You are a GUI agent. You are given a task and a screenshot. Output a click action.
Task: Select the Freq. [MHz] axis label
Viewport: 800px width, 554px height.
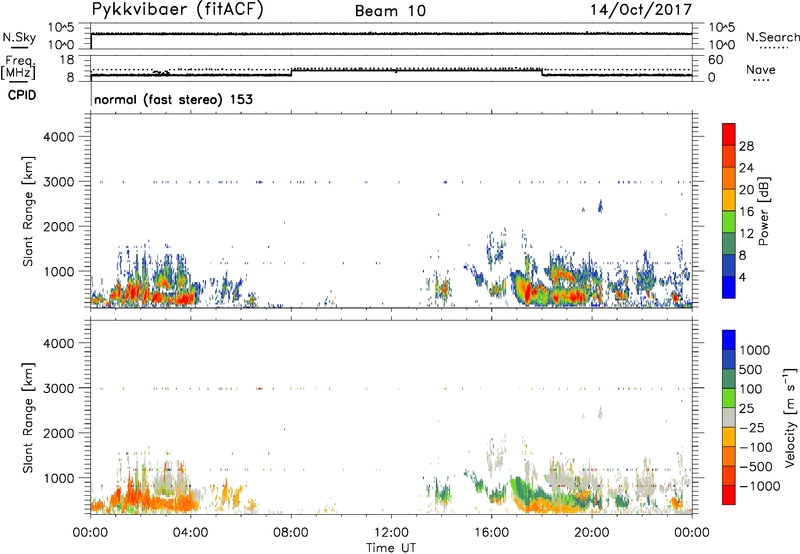(x=18, y=67)
